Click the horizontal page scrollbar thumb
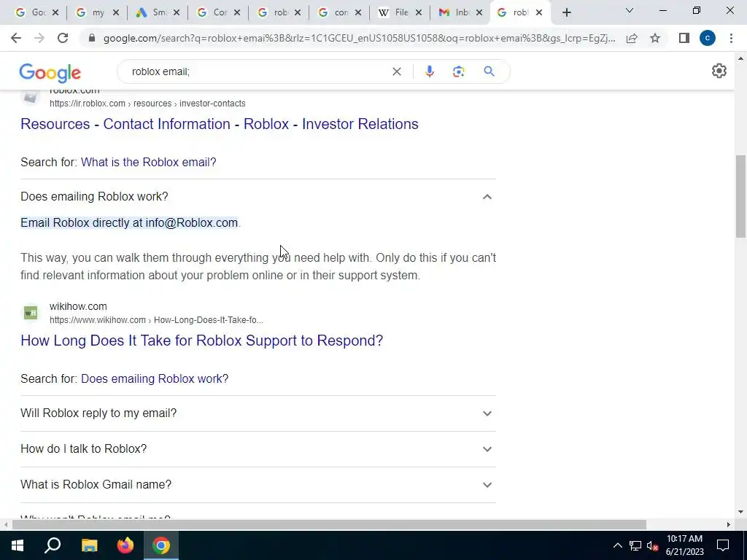The width and height of the screenshot is (747, 560). 329,525
